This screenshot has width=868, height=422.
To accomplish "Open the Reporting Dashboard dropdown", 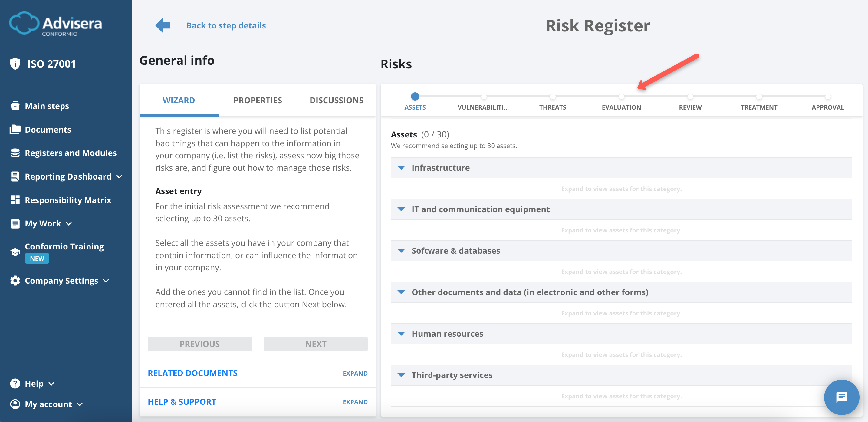I will coord(120,176).
